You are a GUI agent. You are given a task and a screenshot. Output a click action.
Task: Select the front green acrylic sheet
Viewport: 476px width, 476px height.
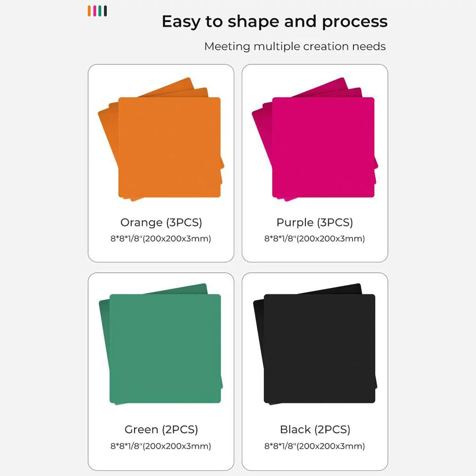coord(165,348)
